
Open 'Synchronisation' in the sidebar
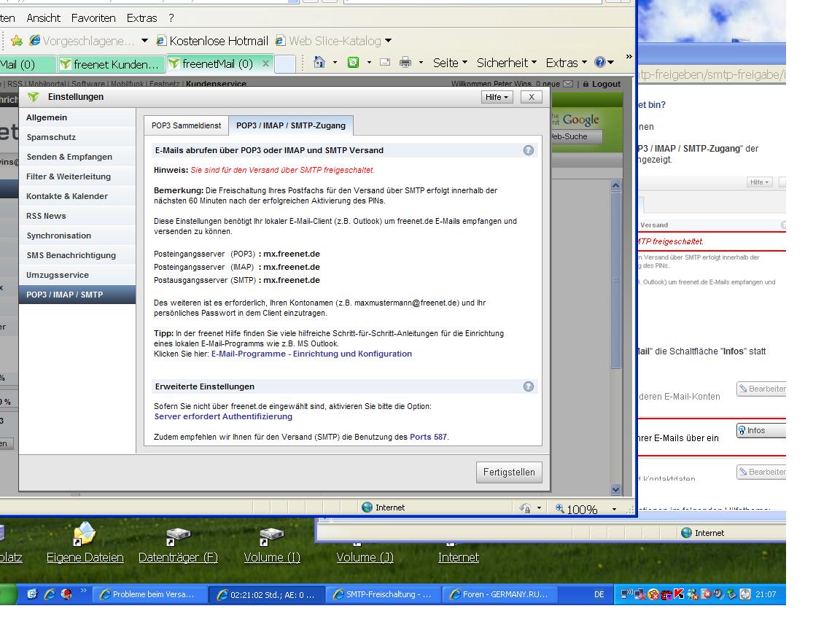(77, 236)
